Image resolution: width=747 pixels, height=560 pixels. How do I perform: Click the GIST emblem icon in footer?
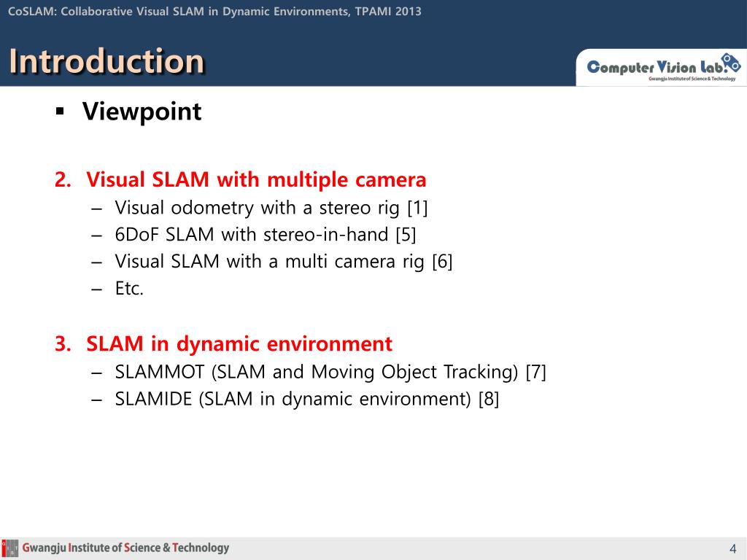(x=10, y=548)
